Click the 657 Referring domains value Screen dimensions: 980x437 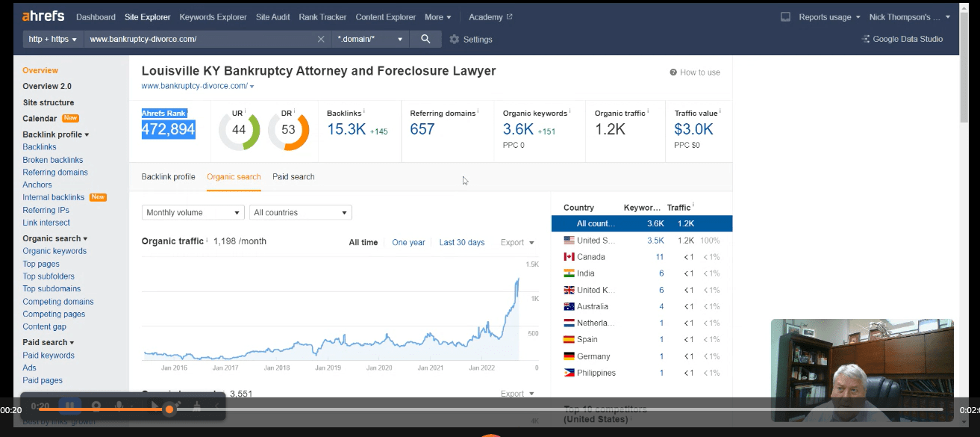[422, 129]
